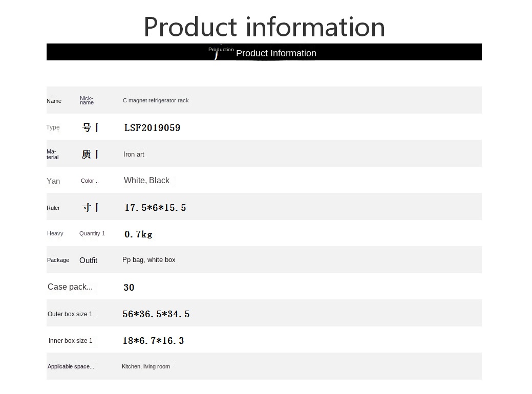
Task: Click the 'Quantity 1' label
Action: tap(92, 234)
